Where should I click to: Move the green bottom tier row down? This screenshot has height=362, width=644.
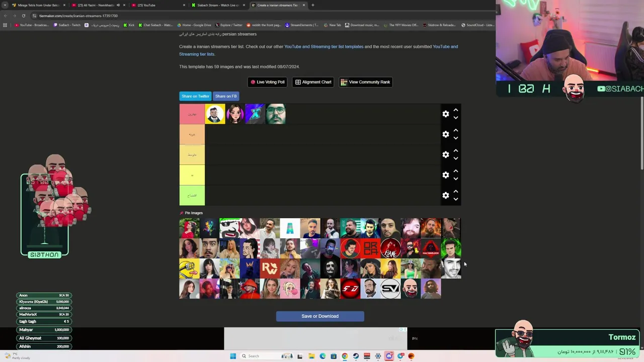[x=456, y=199]
